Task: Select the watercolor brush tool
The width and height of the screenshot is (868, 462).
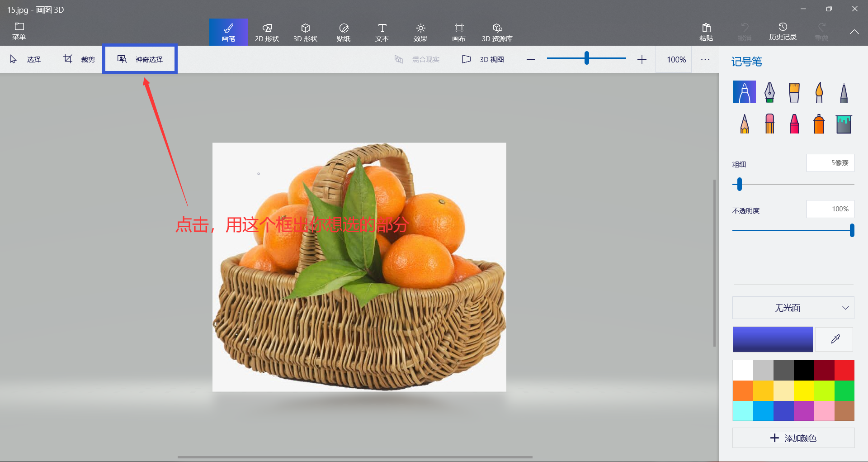Action: point(819,92)
